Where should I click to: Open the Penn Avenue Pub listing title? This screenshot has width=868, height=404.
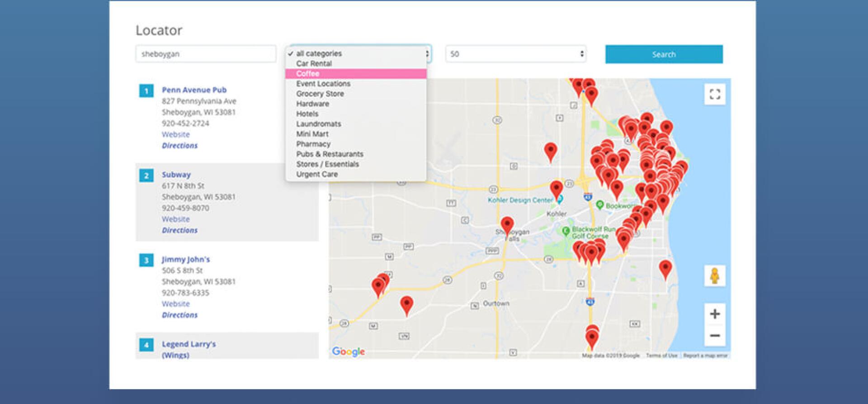click(x=194, y=90)
